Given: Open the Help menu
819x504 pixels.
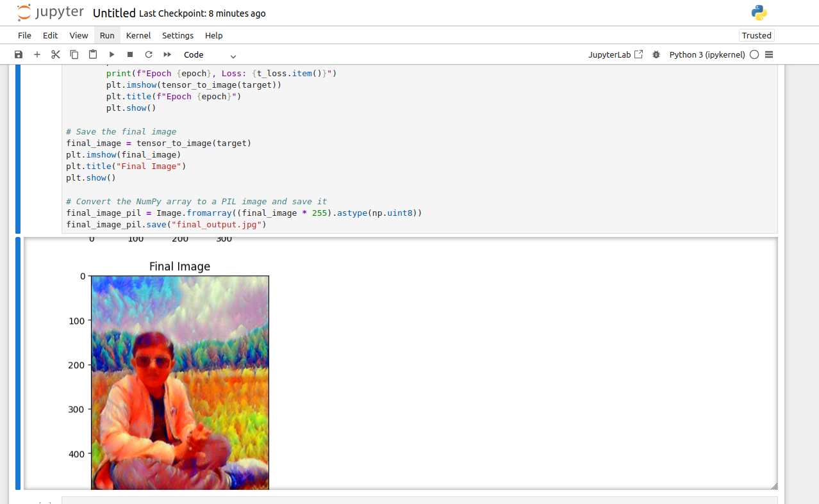Looking at the screenshot, I should 214,35.
